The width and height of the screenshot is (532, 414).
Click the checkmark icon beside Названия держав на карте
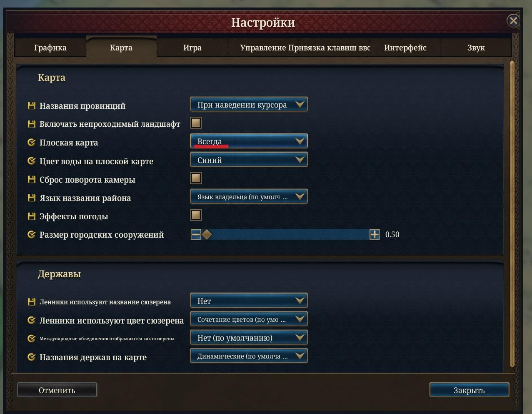click(x=31, y=357)
